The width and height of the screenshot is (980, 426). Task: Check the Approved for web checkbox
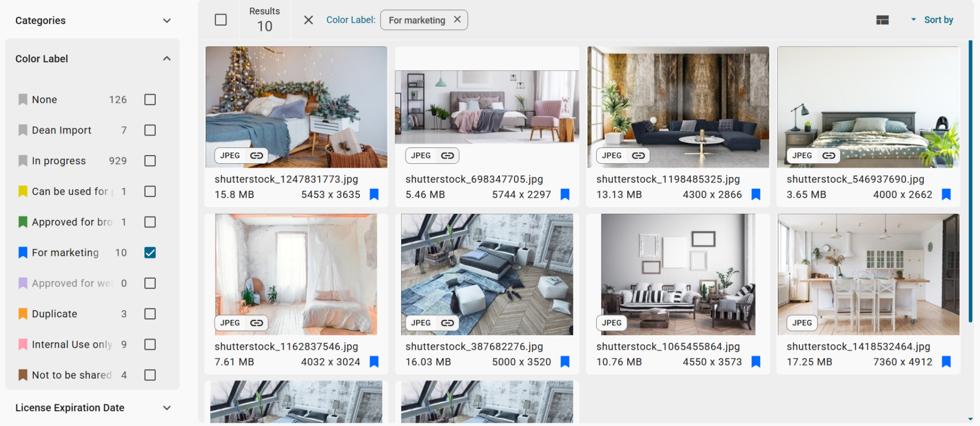[150, 283]
